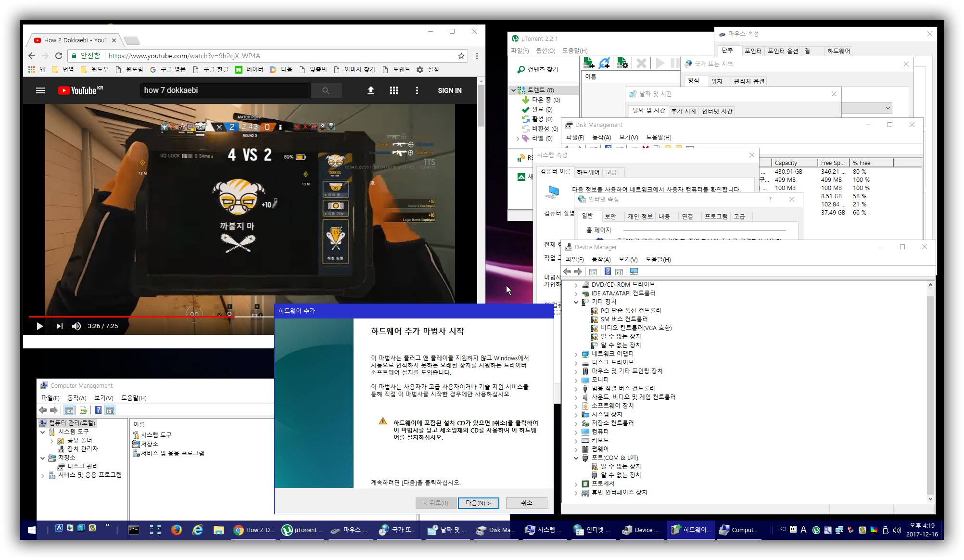The width and height of the screenshot is (964, 560).
Task: Bookmark this page with the star icon
Action: click(x=461, y=56)
